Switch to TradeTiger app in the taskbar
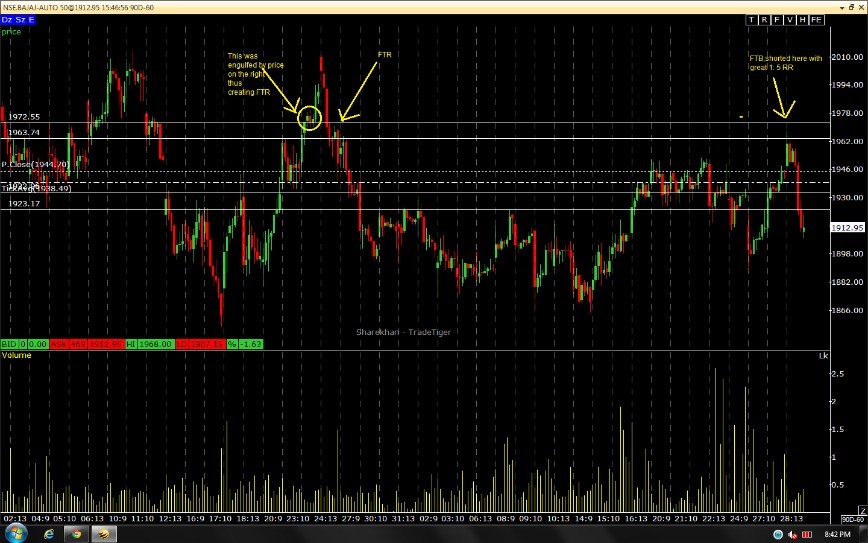This screenshot has height=543, width=868. pyautogui.click(x=104, y=534)
